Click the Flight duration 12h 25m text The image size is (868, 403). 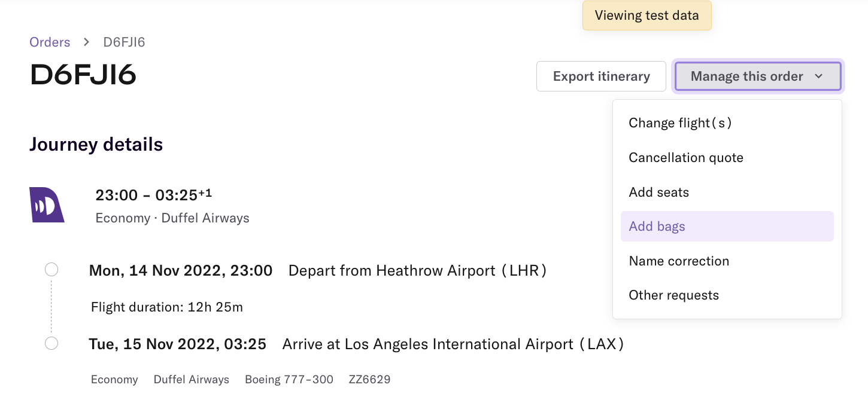pos(167,307)
